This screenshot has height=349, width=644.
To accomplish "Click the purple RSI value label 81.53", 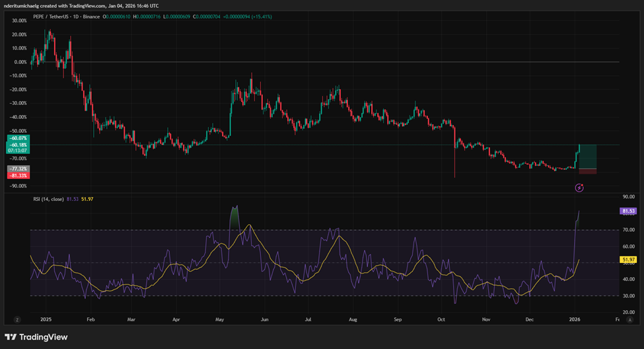I will (628, 212).
